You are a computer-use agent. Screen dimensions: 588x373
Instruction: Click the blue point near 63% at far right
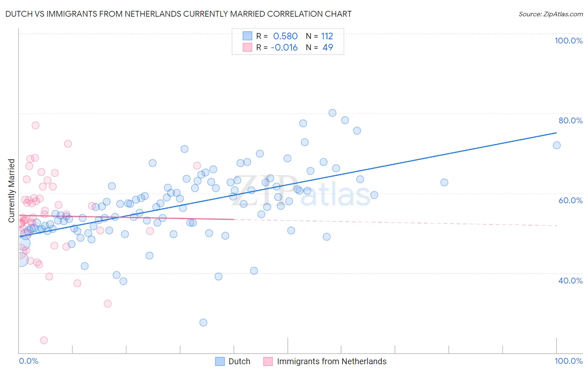[x=444, y=182]
